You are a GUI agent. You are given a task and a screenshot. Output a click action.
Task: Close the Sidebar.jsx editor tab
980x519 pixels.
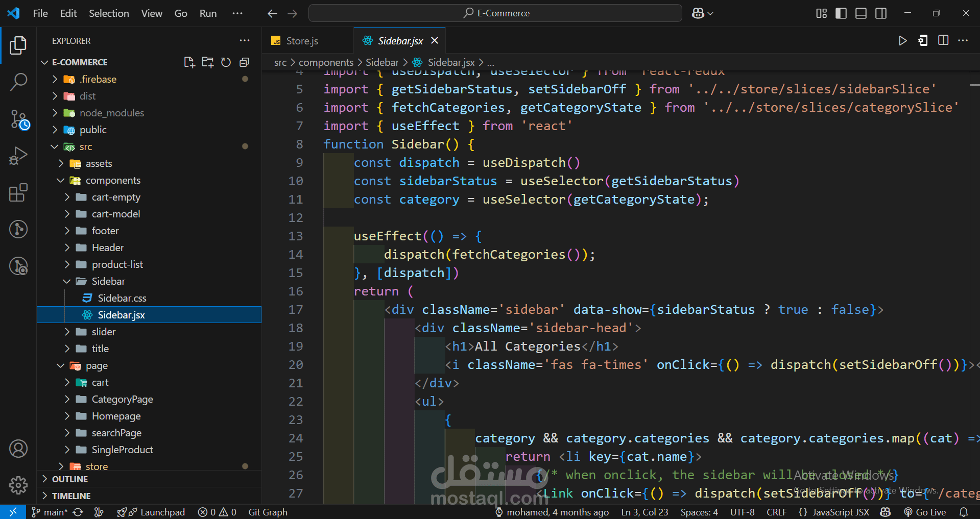435,41
